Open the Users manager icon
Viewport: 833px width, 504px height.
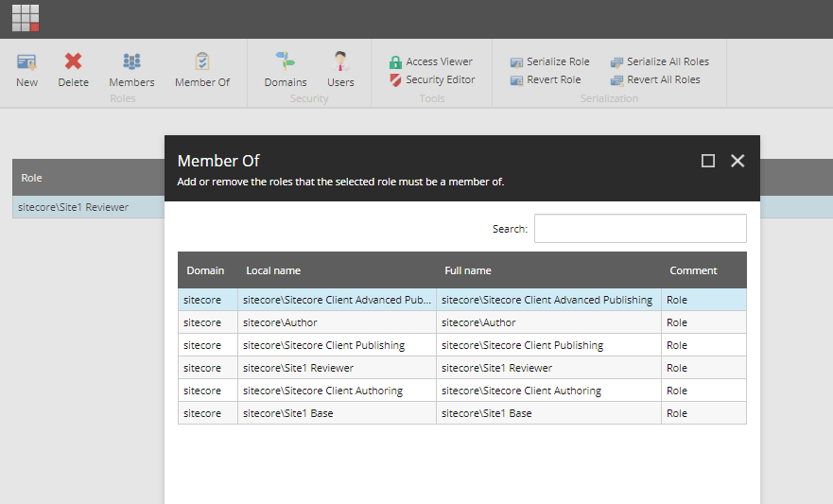tap(340, 61)
